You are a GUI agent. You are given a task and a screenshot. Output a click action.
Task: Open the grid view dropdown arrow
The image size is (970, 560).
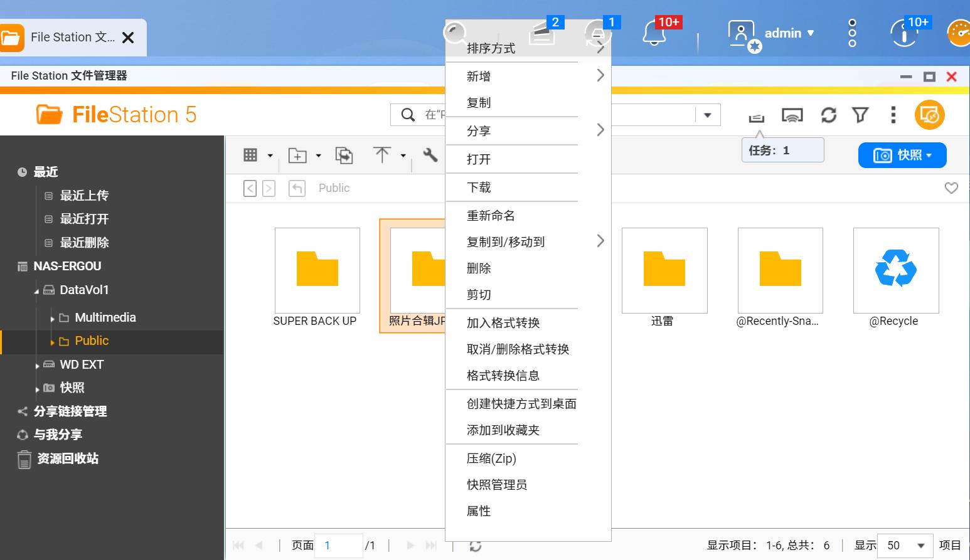pyautogui.click(x=270, y=155)
